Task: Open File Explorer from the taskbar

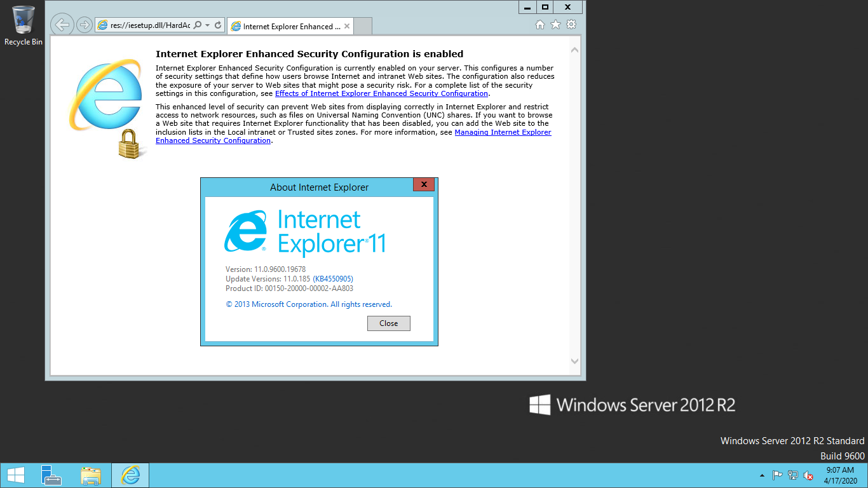Action: click(x=91, y=475)
